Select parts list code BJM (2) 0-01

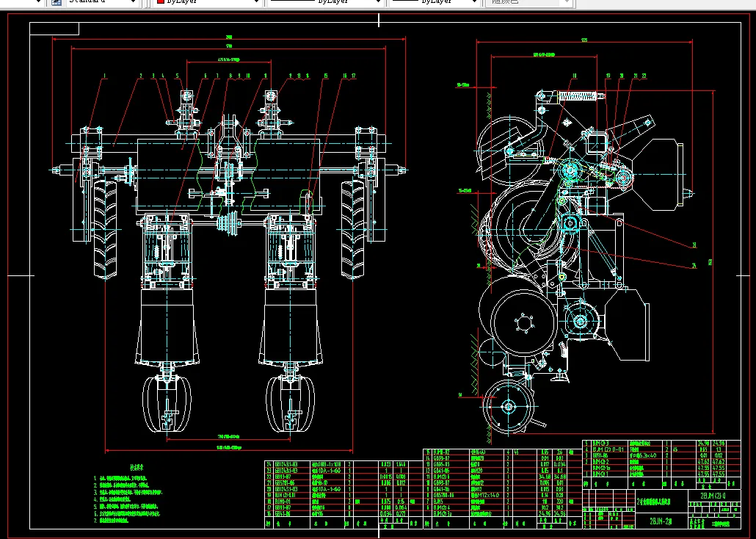pyautogui.click(x=608, y=449)
